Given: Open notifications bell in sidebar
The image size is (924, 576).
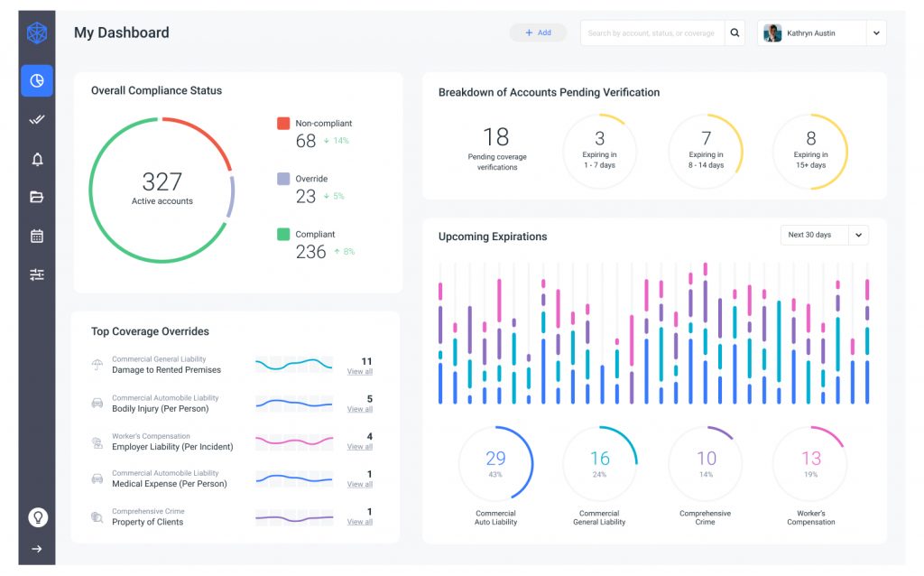Looking at the screenshot, I should (37, 160).
